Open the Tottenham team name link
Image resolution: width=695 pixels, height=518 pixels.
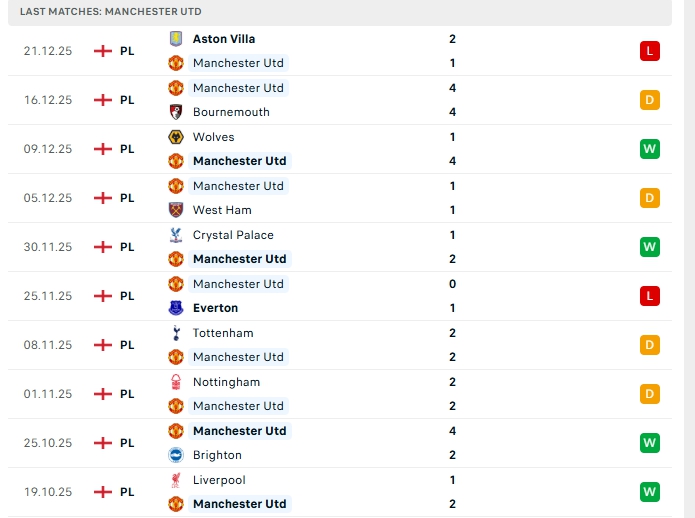[223, 333]
